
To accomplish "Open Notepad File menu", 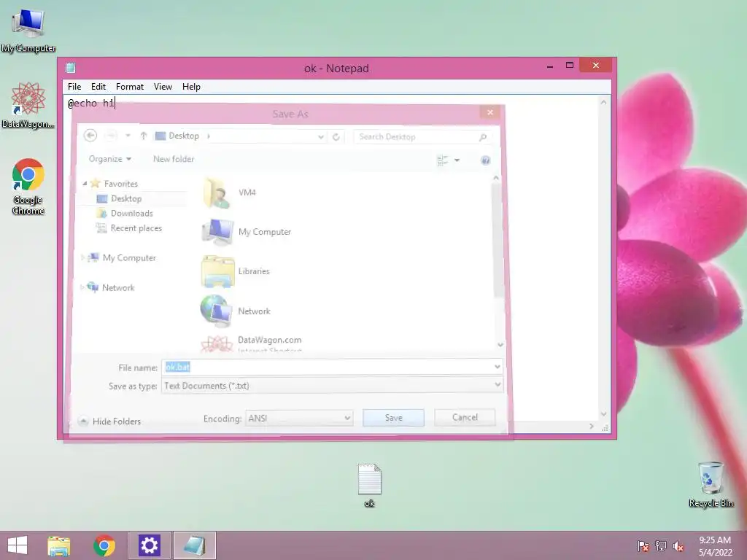I will point(74,87).
